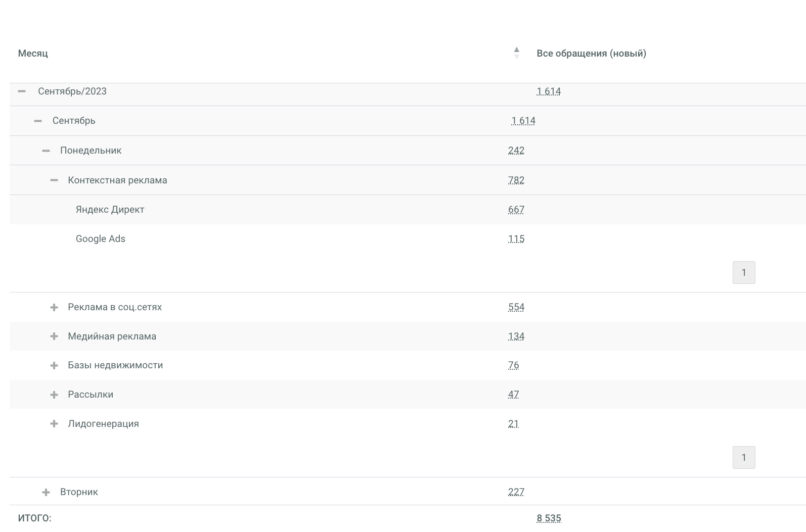806x532 pixels.
Task: Expand the Вторник row
Action: click(46, 492)
